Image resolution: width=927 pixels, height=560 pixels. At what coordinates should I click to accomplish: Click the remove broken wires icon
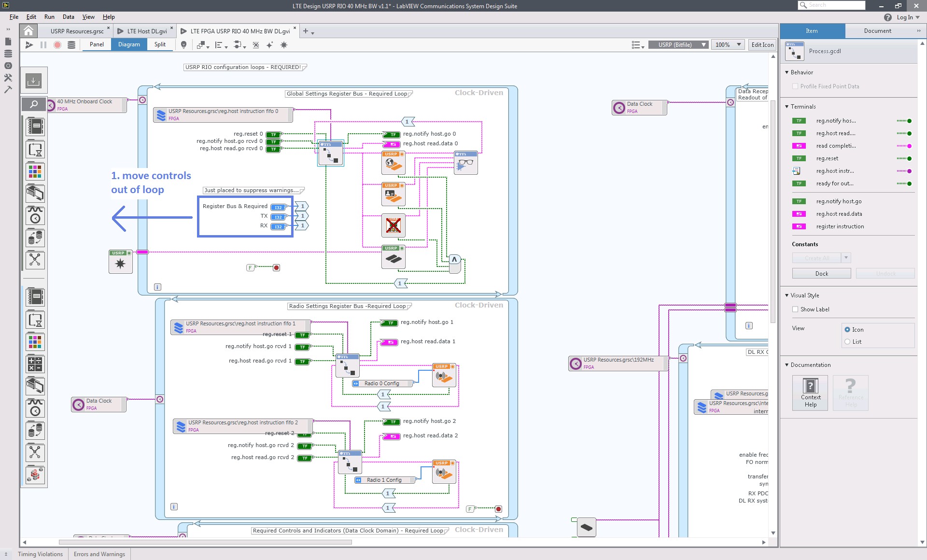256,45
